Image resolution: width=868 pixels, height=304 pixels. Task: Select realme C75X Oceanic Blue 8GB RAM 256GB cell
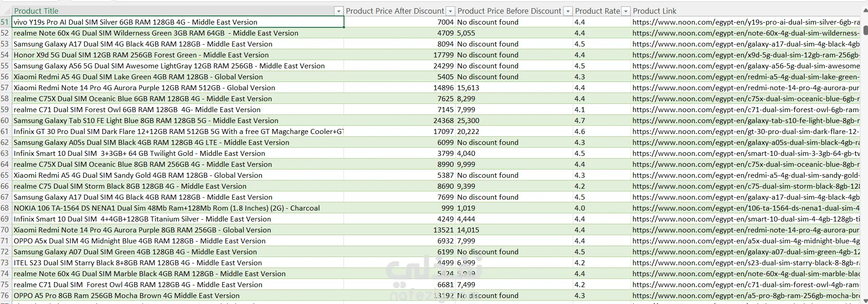178,164
